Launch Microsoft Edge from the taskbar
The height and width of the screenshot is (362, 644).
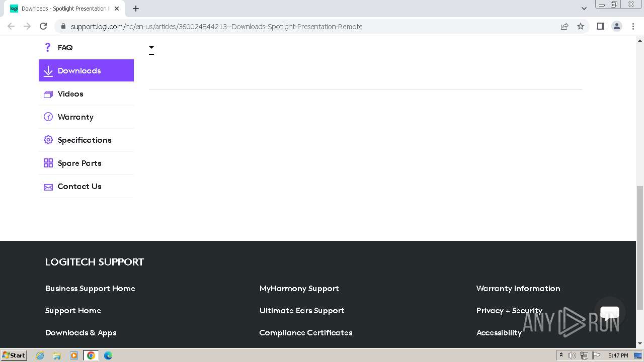point(108,355)
